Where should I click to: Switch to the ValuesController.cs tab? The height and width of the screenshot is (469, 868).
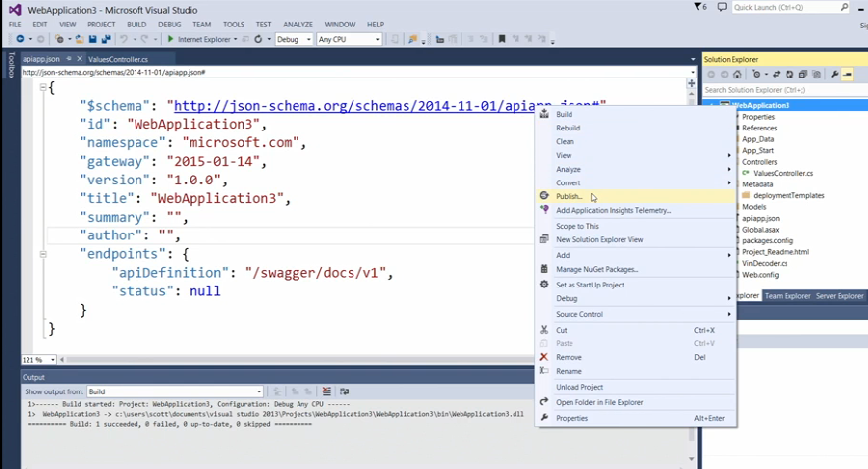pos(117,59)
